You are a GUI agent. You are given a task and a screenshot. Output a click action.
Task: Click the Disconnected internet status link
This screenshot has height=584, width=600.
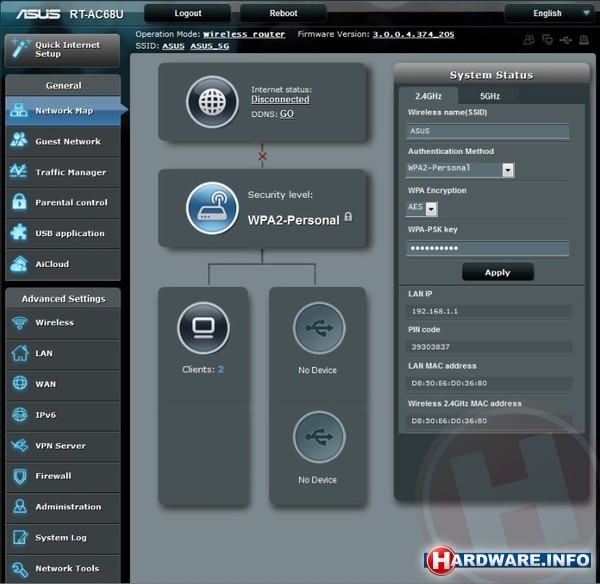(x=280, y=100)
